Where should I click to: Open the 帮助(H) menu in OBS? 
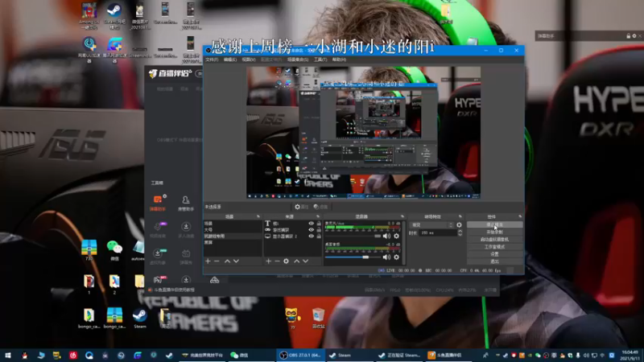[x=339, y=60]
